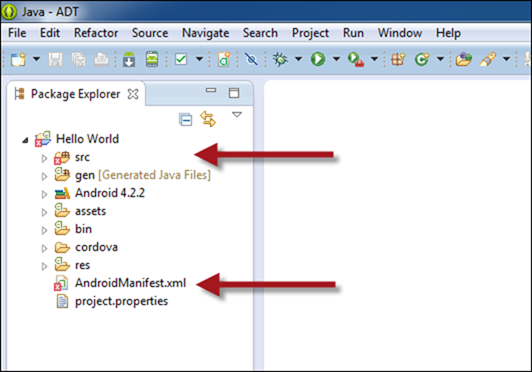Close the Package Explorer tab
532x372 pixels.
pyautogui.click(x=133, y=94)
